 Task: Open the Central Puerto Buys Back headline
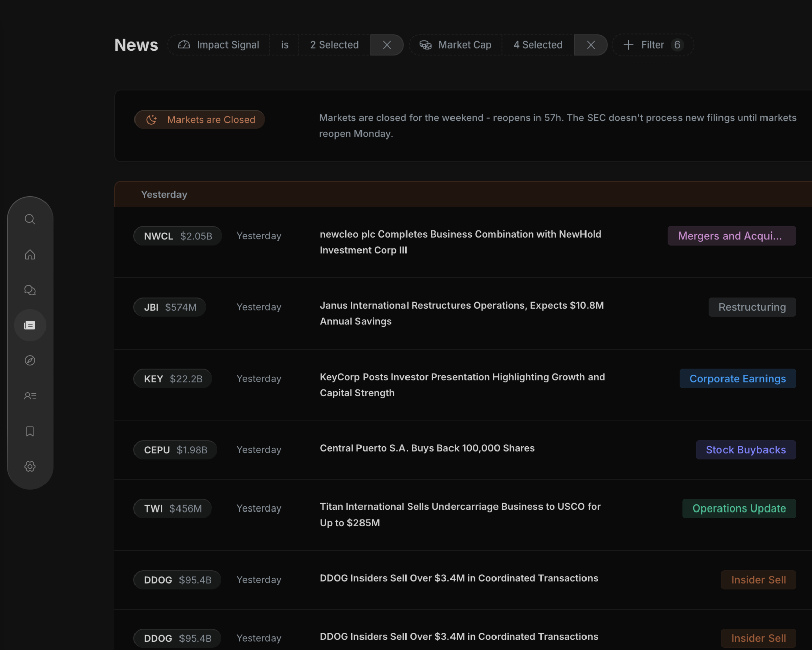pos(427,448)
